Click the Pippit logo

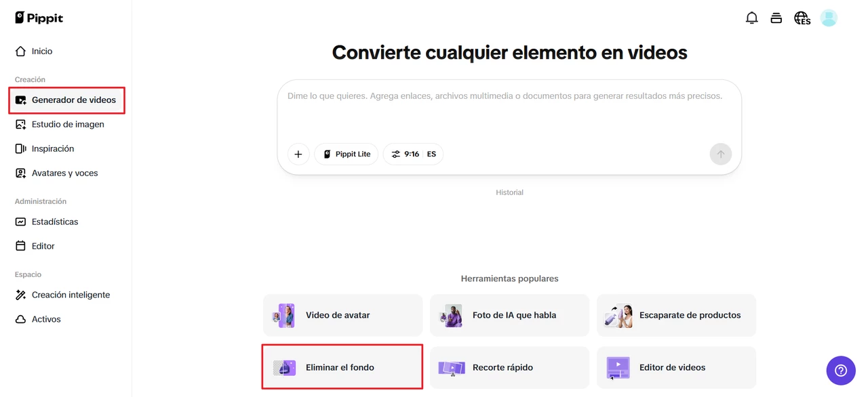click(39, 18)
